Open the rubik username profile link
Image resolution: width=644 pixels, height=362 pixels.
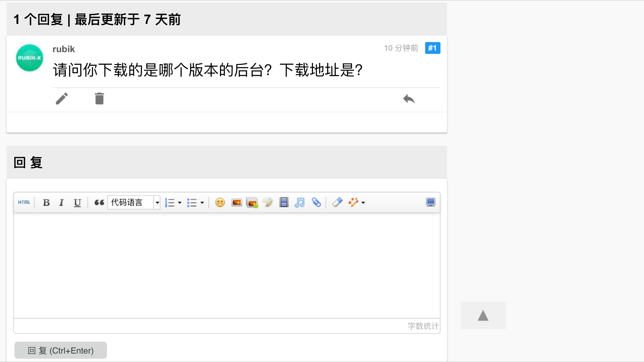click(x=64, y=49)
